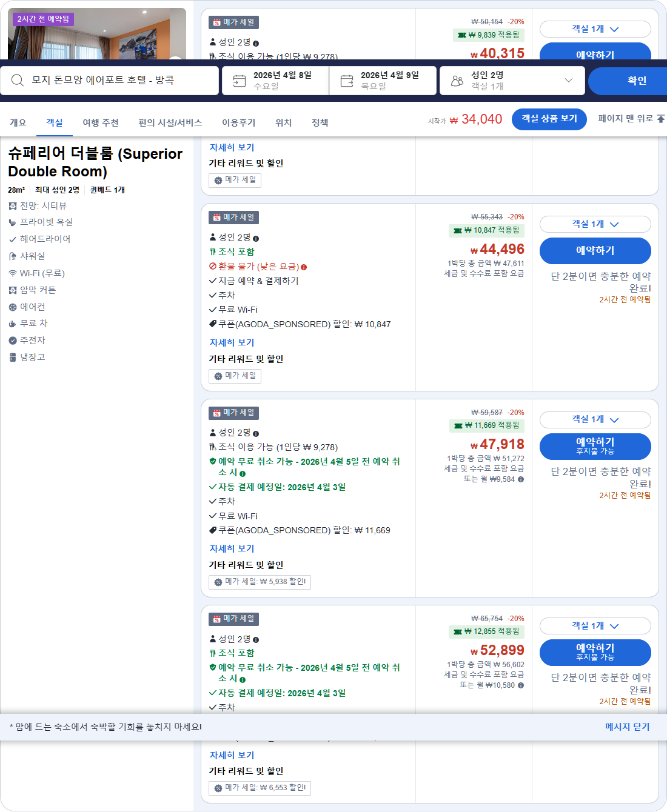Open 객실 1개 dropdown in the ₩44,496 offer
This screenshot has height=812, width=667.
[595, 224]
